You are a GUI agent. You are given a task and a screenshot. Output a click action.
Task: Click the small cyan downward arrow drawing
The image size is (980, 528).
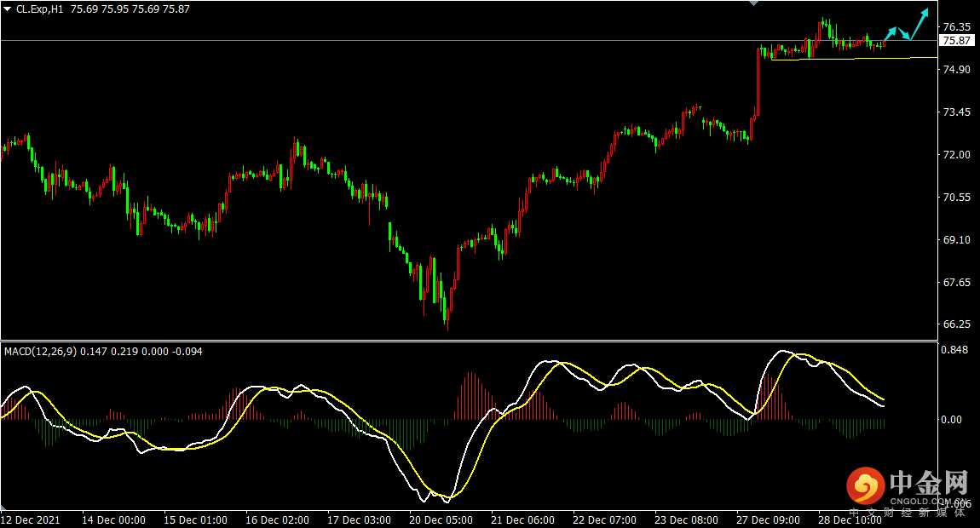(x=904, y=33)
